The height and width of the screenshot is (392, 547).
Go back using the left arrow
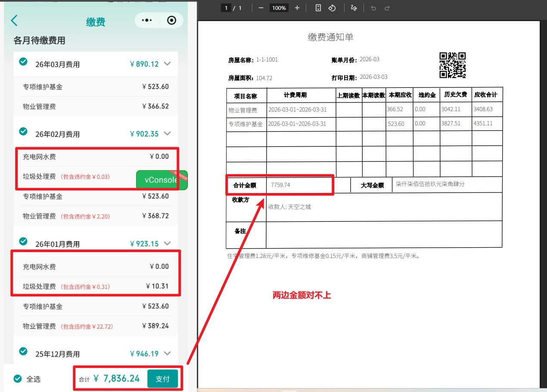coord(15,20)
